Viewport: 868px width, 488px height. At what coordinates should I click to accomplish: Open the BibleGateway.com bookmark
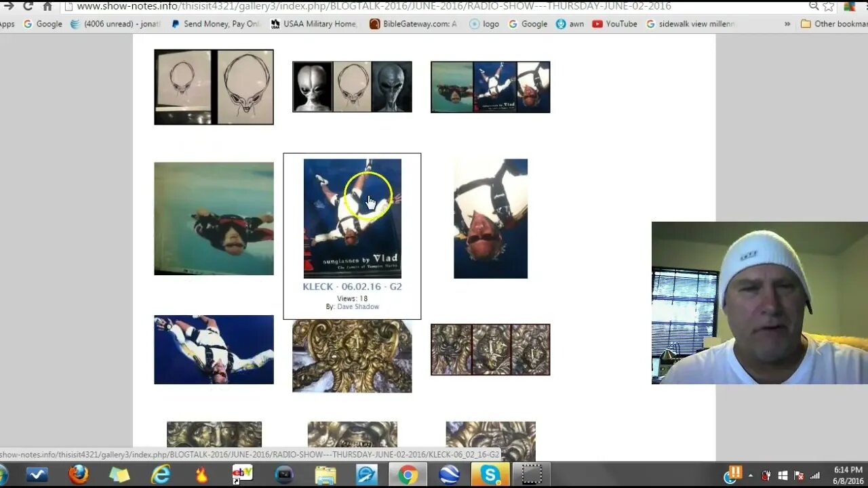click(414, 24)
